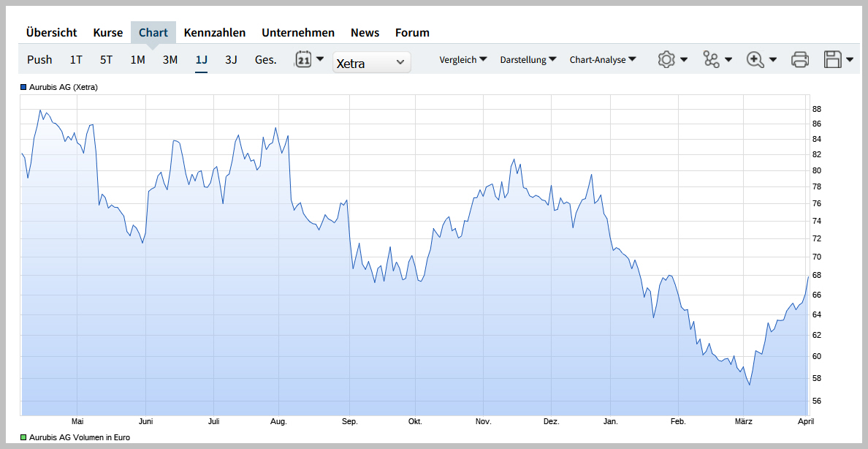
Task: Switch to 3J time range
Action: pyautogui.click(x=231, y=59)
